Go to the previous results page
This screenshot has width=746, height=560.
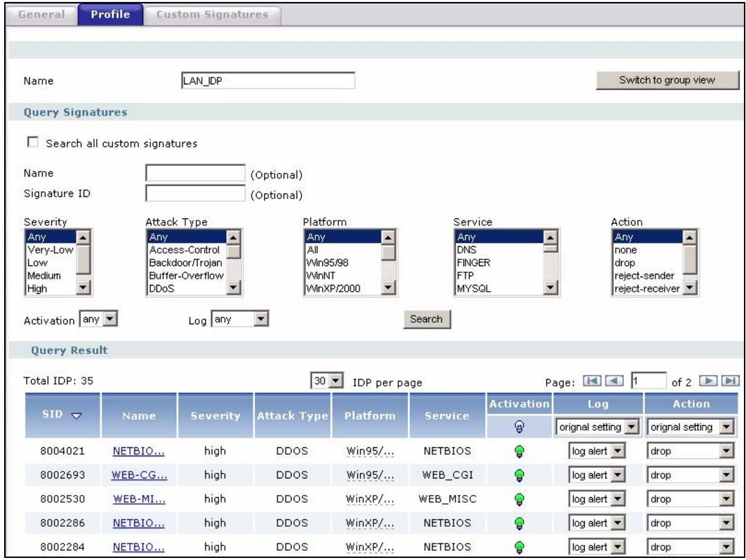[x=614, y=381]
